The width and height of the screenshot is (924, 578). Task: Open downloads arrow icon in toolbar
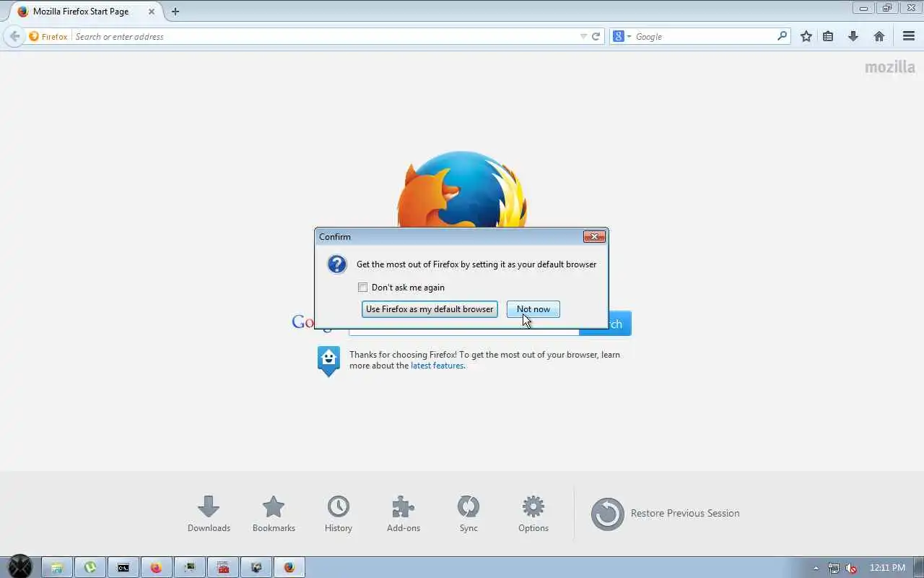pos(853,36)
